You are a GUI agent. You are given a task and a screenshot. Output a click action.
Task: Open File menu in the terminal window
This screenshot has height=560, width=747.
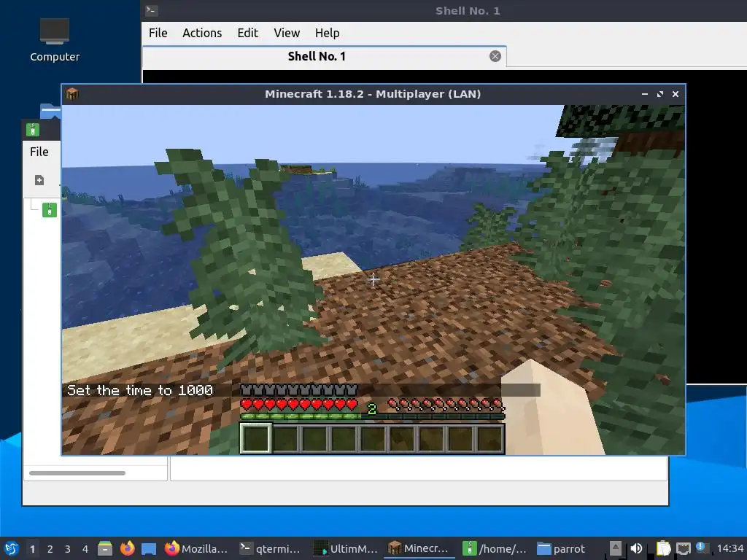(x=158, y=33)
